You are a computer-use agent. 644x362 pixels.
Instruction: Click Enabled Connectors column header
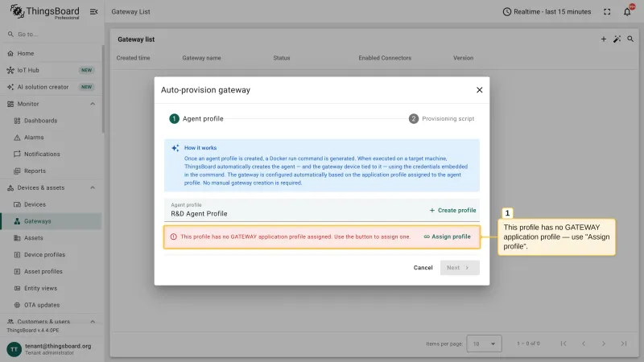click(385, 58)
